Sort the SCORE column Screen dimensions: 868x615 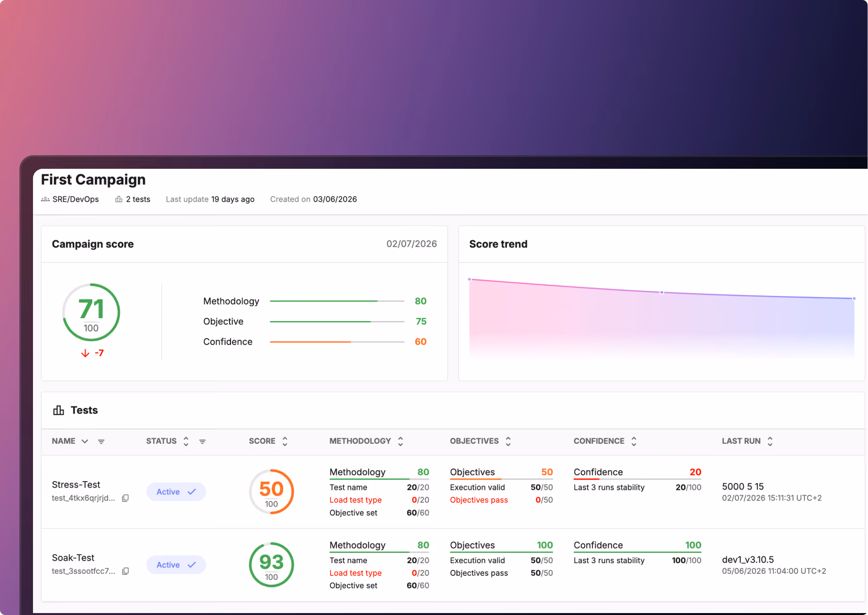pos(285,441)
